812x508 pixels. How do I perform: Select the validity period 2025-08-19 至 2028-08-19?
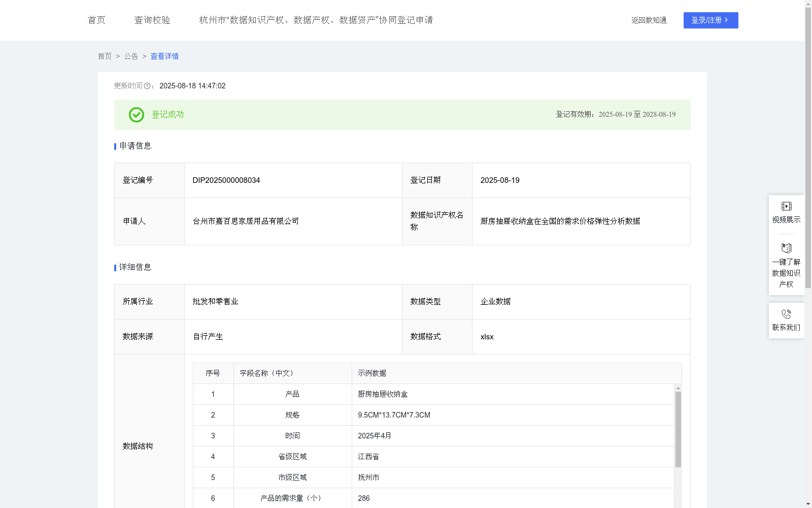pyautogui.click(x=637, y=115)
